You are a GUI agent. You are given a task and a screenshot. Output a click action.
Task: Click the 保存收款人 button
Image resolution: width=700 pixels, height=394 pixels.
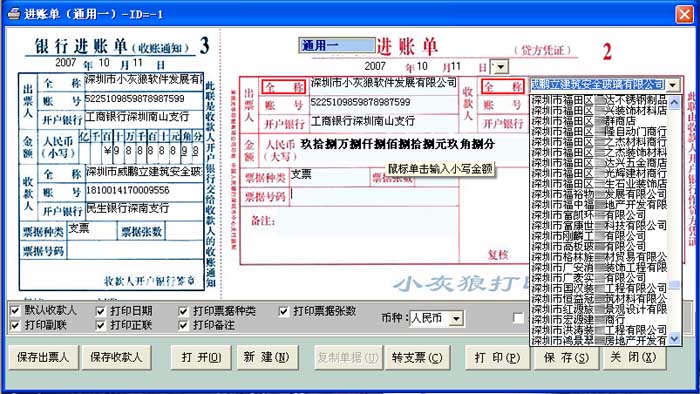pyautogui.click(x=116, y=357)
